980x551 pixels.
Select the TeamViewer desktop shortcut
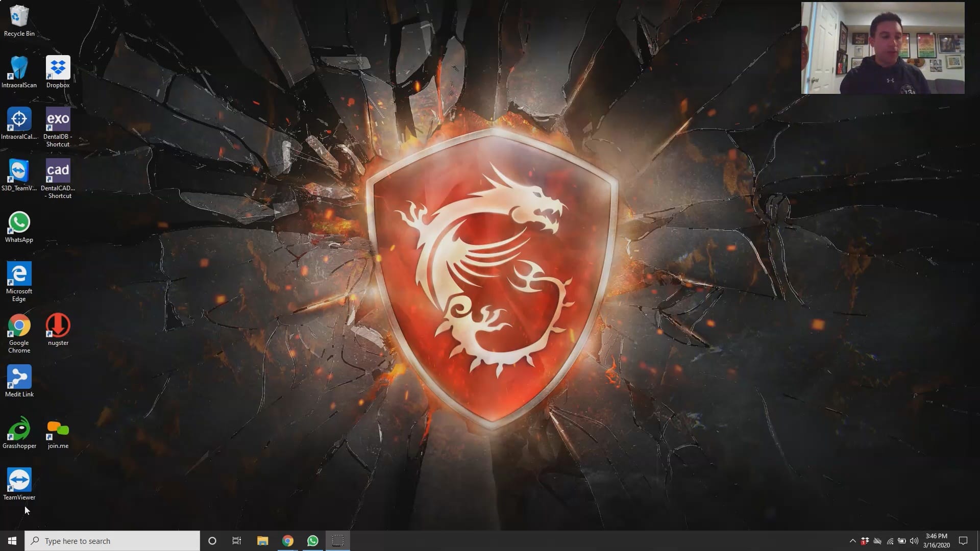[x=19, y=484]
